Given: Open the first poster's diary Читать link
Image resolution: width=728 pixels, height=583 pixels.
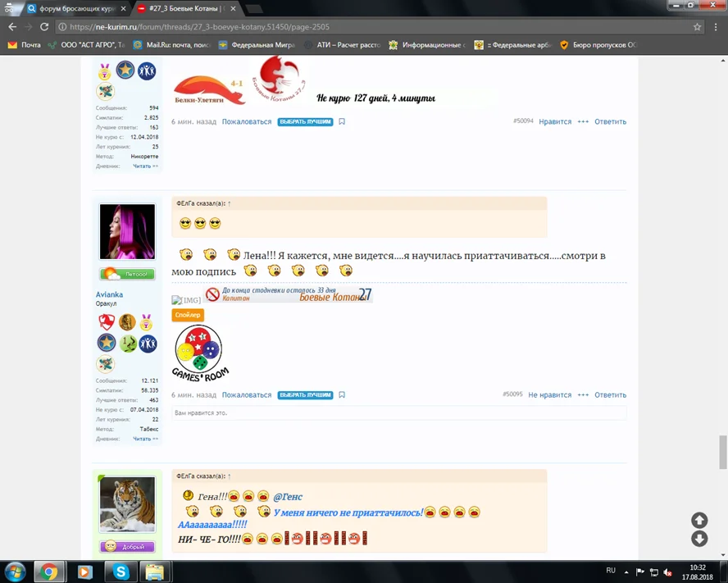Looking at the screenshot, I should point(145,166).
